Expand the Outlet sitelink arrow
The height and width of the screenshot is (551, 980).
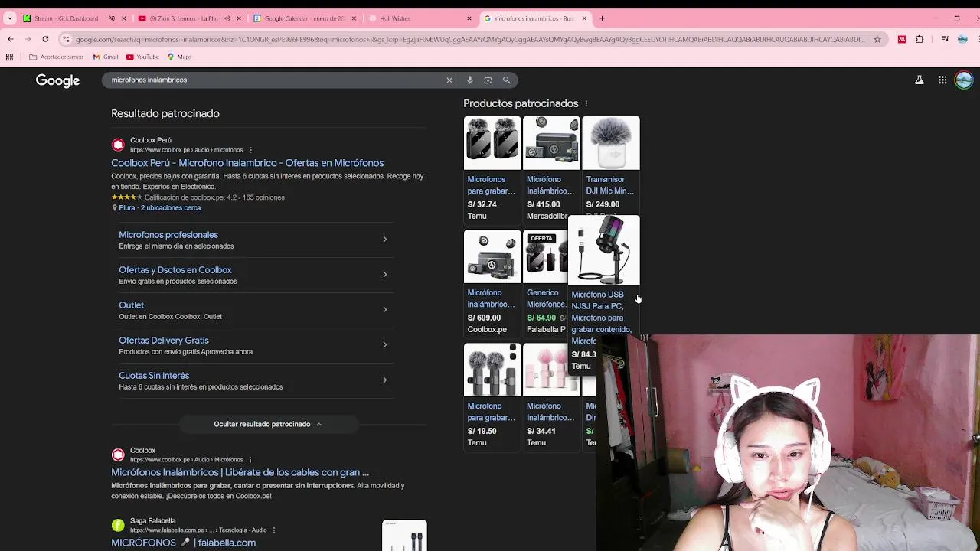tap(385, 310)
